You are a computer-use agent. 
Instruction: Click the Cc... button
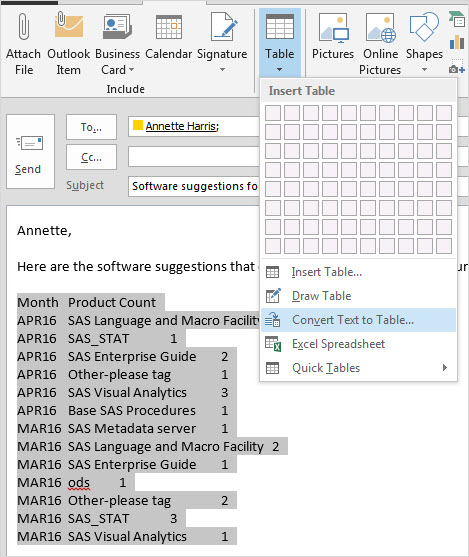(x=91, y=157)
